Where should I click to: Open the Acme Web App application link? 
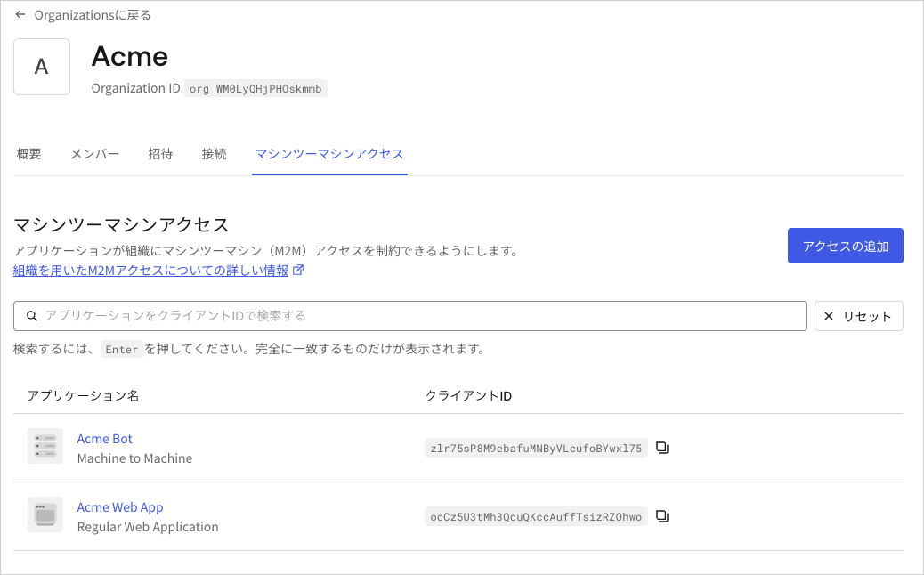point(119,506)
